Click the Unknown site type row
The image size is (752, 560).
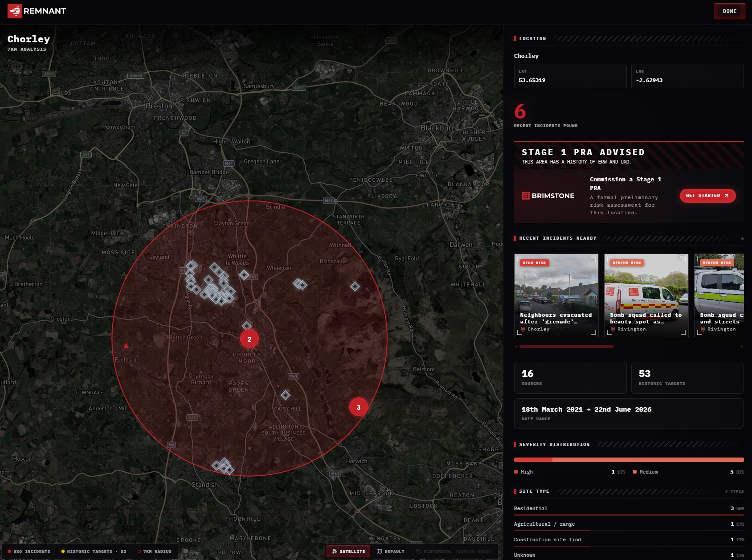click(629, 555)
